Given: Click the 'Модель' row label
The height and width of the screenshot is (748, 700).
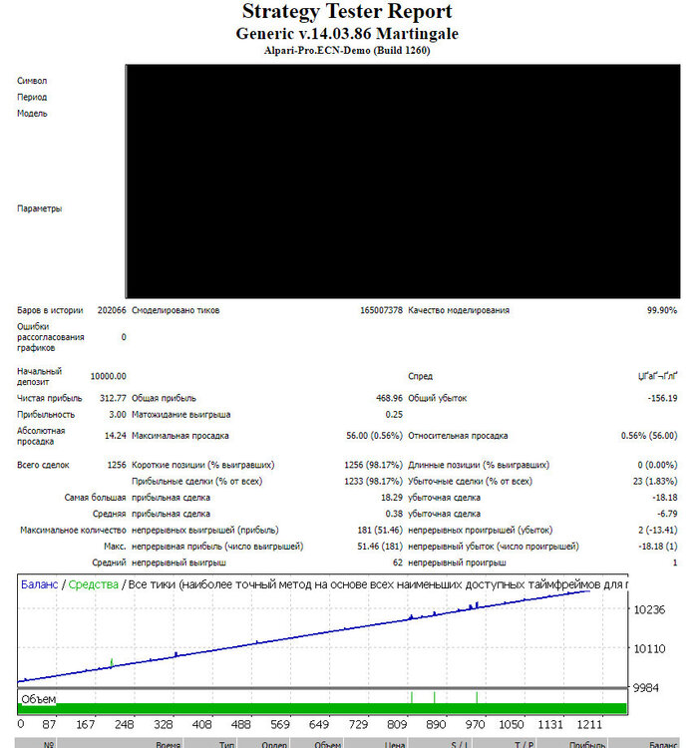Looking at the screenshot, I should (32, 114).
